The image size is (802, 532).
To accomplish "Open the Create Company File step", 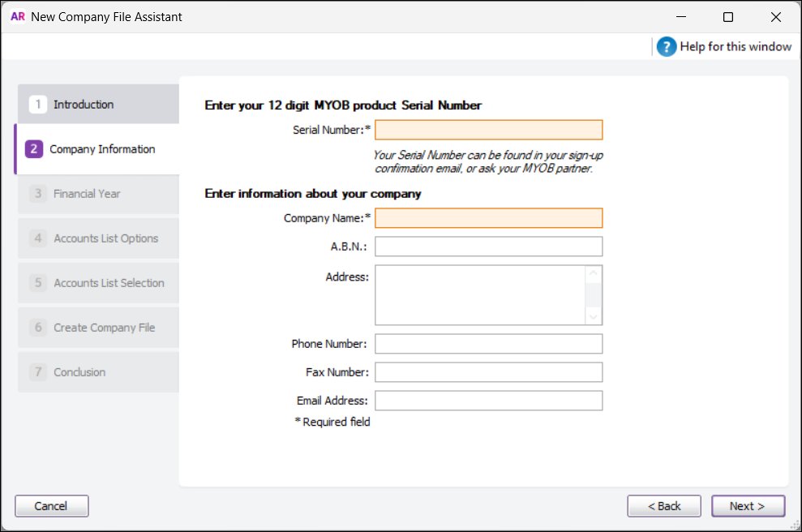I will coord(97,327).
